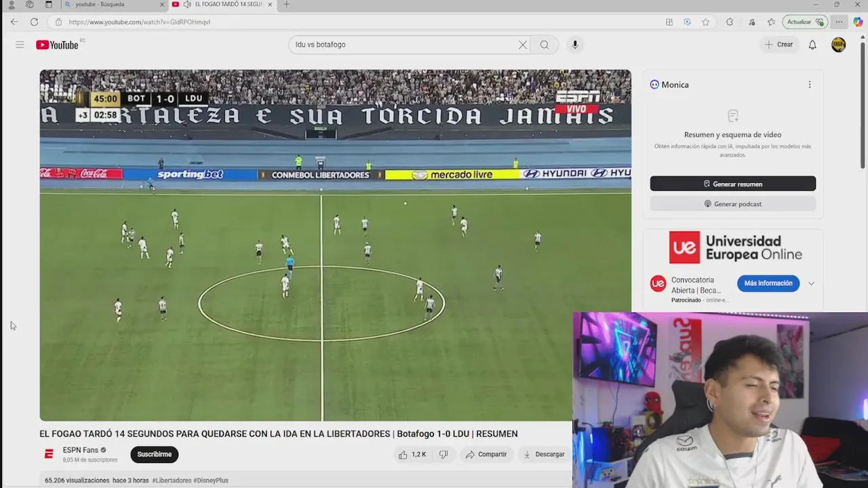
Task: Open browser workspaces icon
Action: [30, 5]
